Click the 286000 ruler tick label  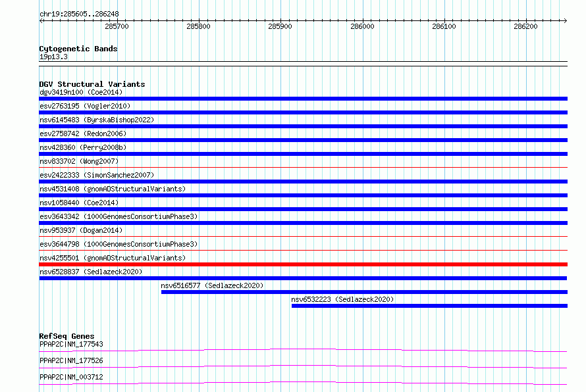click(362, 26)
